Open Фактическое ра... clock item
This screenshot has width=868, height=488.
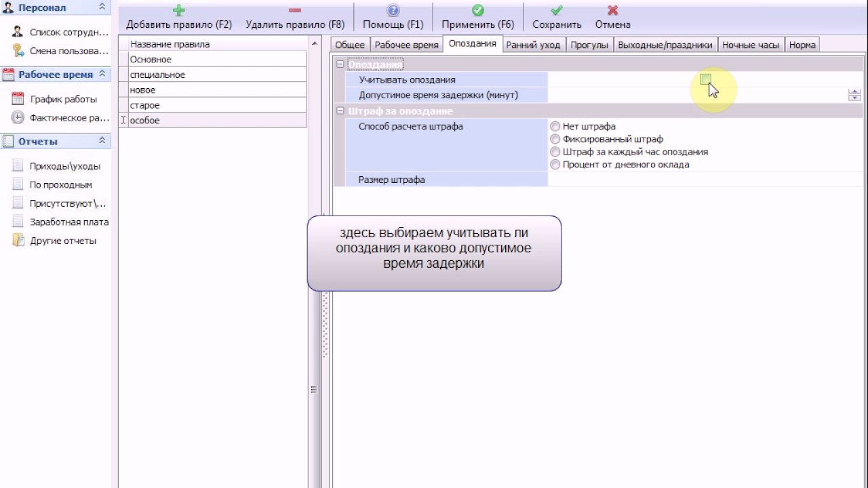pos(60,118)
